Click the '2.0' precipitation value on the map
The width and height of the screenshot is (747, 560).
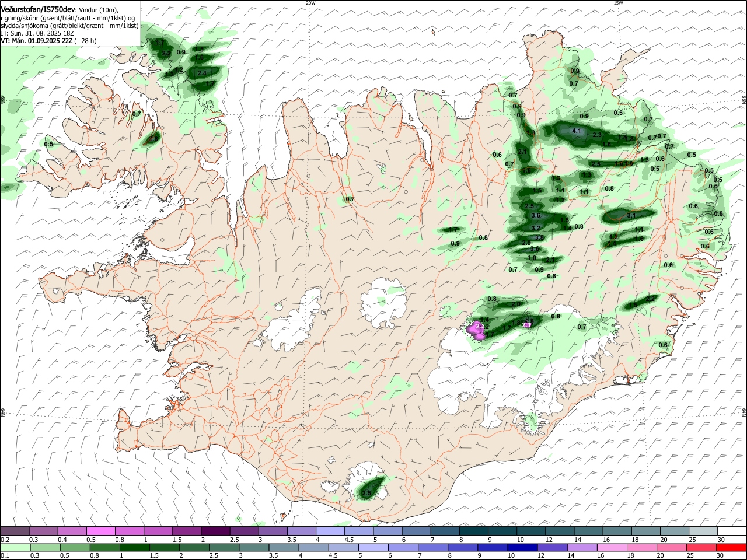[x=516, y=304]
